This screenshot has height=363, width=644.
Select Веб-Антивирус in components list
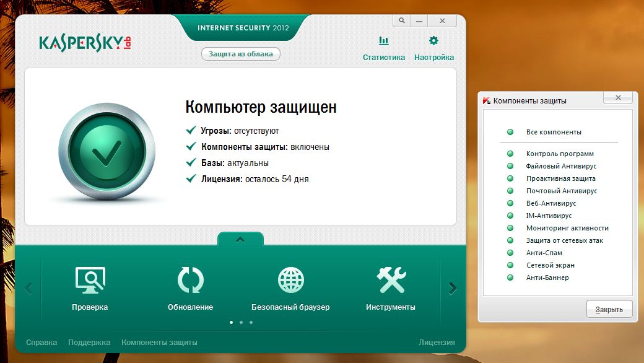pyautogui.click(x=551, y=203)
